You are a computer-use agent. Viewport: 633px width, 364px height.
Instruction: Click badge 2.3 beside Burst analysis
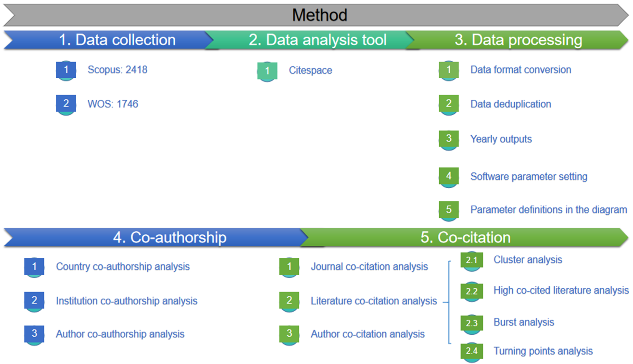point(472,323)
